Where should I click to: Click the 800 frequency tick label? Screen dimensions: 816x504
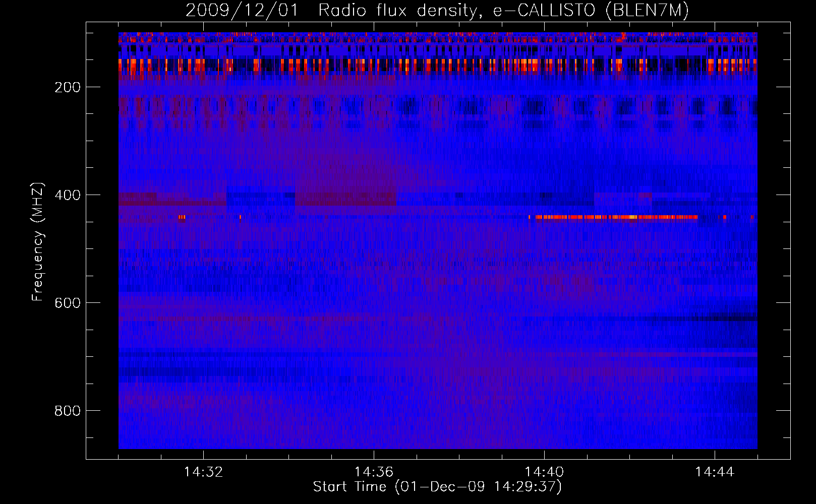click(x=68, y=411)
